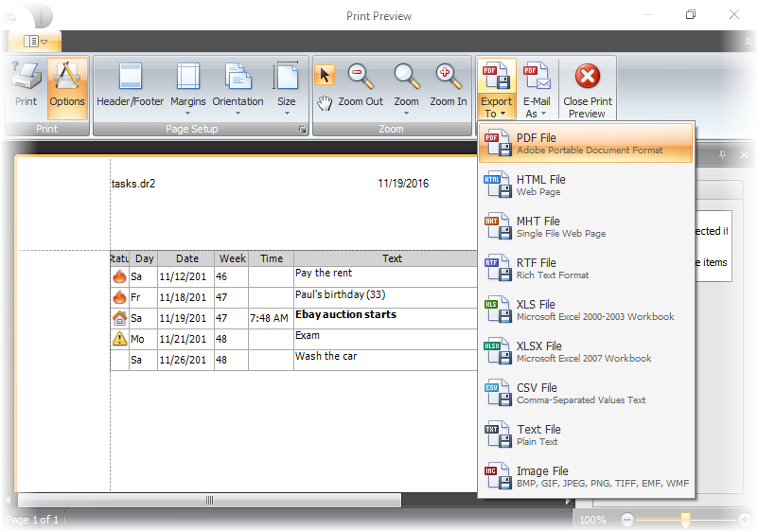This screenshot has width=758, height=532.
Task: Click the Time column header
Action: pos(272,258)
